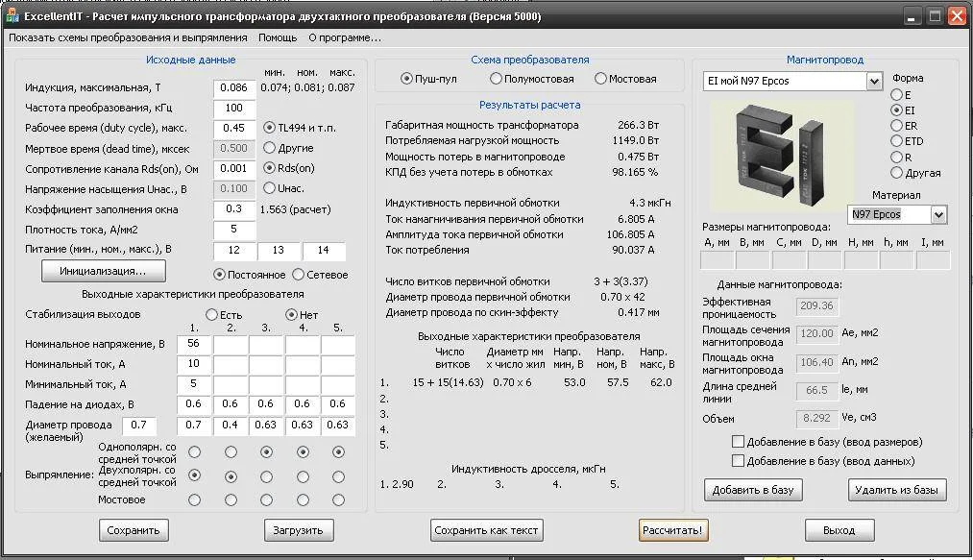
Task: Click output 1 nominal current field 10
Action: (194, 364)
